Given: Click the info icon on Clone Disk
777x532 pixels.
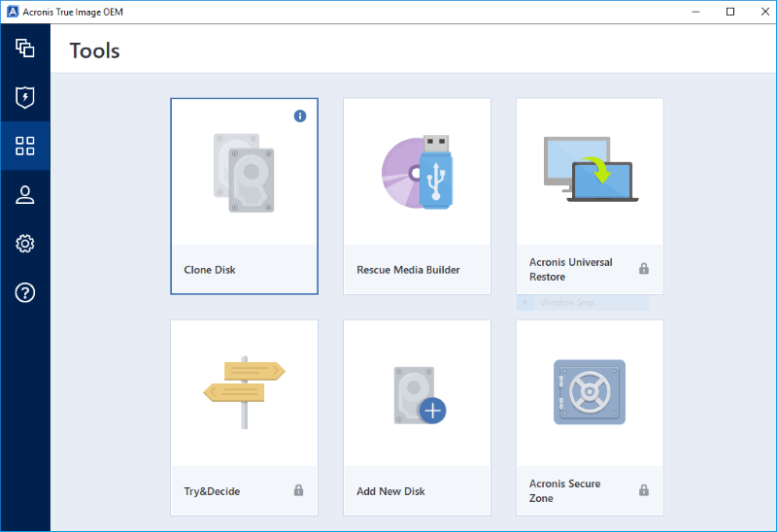Looking at the screenshot, I should [x=300, y=116].
